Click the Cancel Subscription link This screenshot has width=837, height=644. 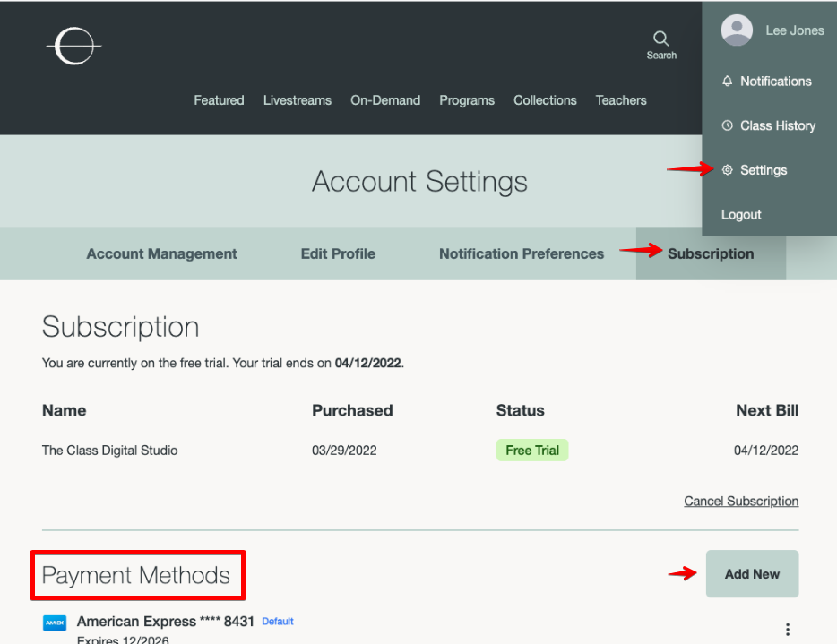741,502
